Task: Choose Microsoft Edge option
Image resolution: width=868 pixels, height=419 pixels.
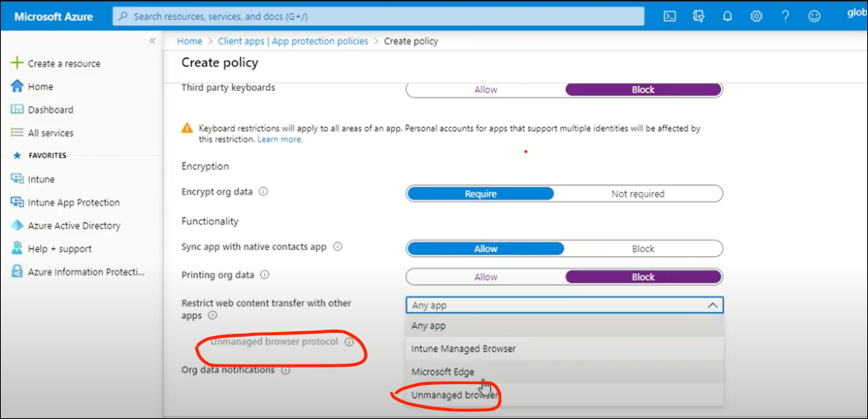Action: (x=564, y=372)
